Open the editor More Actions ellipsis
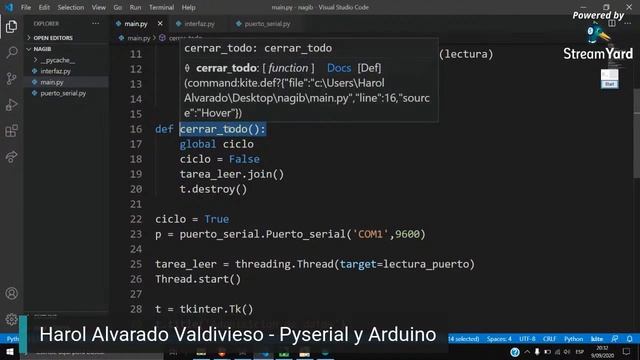The image size is (640, 360). [x=627, y=23]
